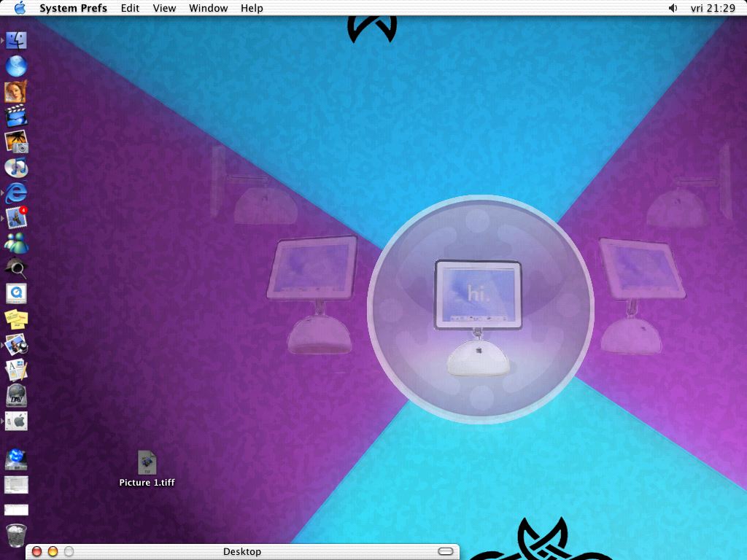Open the Help menu

click(x=252, y=8)
